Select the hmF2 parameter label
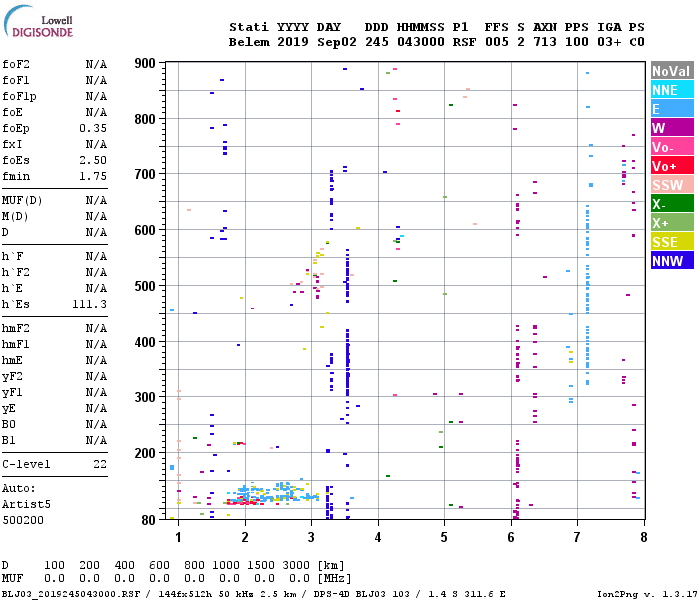The width and height of the screenshot is (700, 600). (x=16, y=329)
